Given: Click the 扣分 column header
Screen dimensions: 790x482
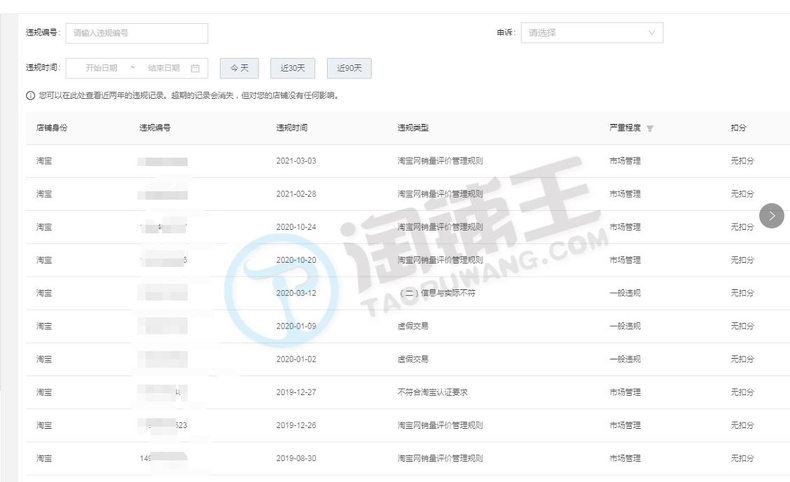Looking at the screenshot, I should tap(740, 129).
